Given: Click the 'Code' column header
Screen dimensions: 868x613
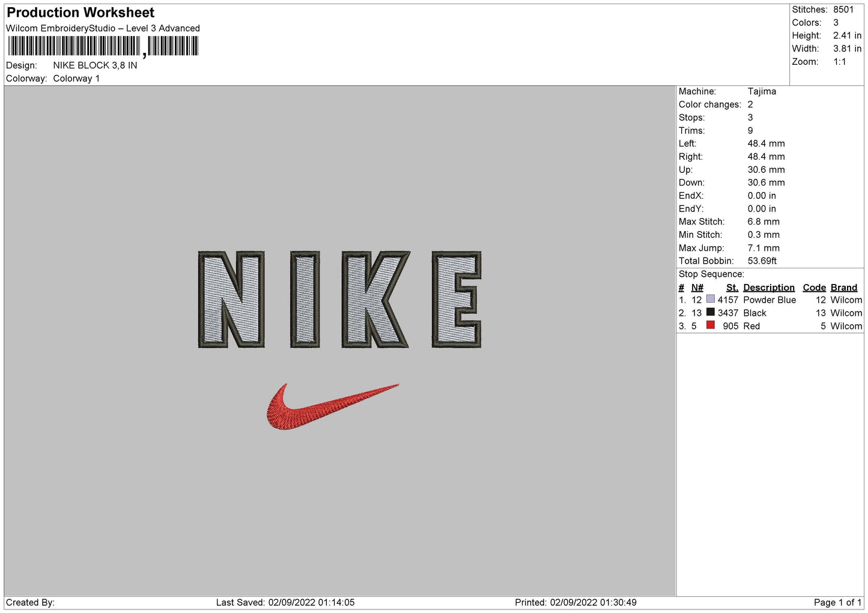Looking at the screenshot, I should [x=815, y=288].
